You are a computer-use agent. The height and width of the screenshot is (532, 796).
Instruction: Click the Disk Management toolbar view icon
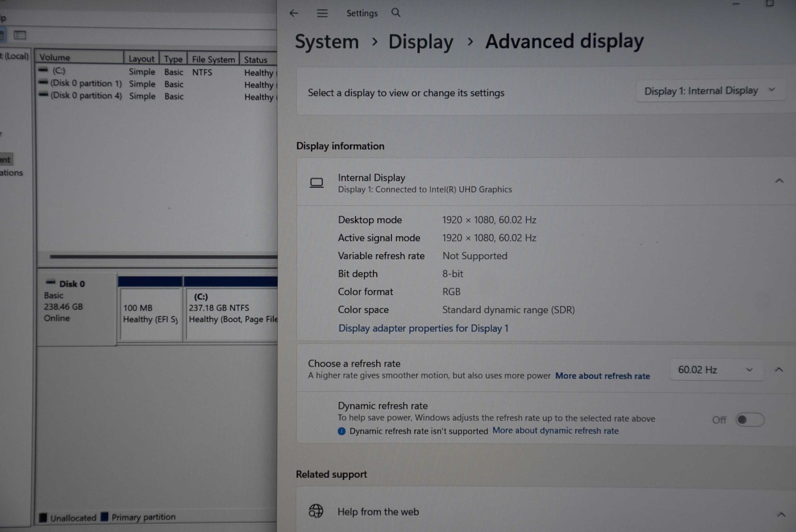coord(20,35)
